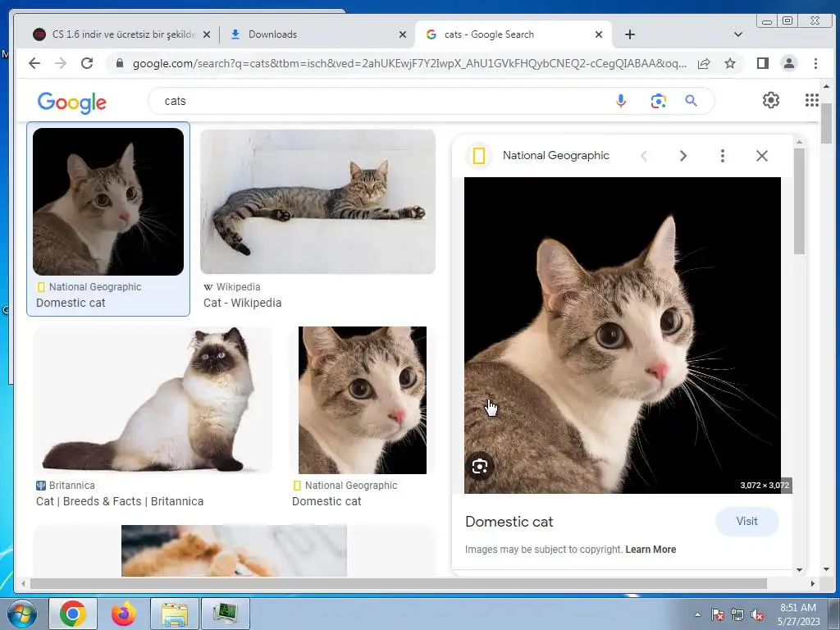This screenshot has height=630, width=840.
Task: Open Wikipedia lying tabby cat thumbnail
Action: (x=317, y=202)
